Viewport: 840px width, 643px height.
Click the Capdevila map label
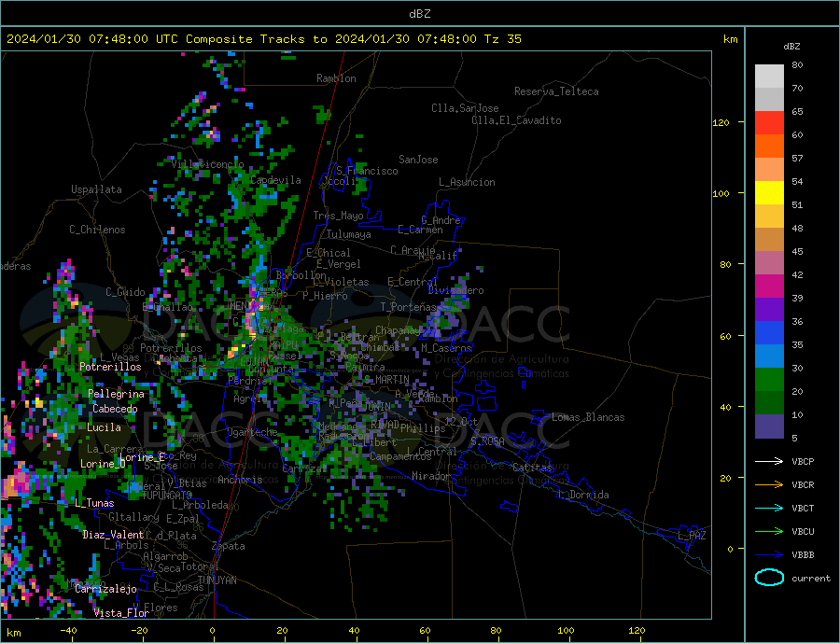[275, 180]
